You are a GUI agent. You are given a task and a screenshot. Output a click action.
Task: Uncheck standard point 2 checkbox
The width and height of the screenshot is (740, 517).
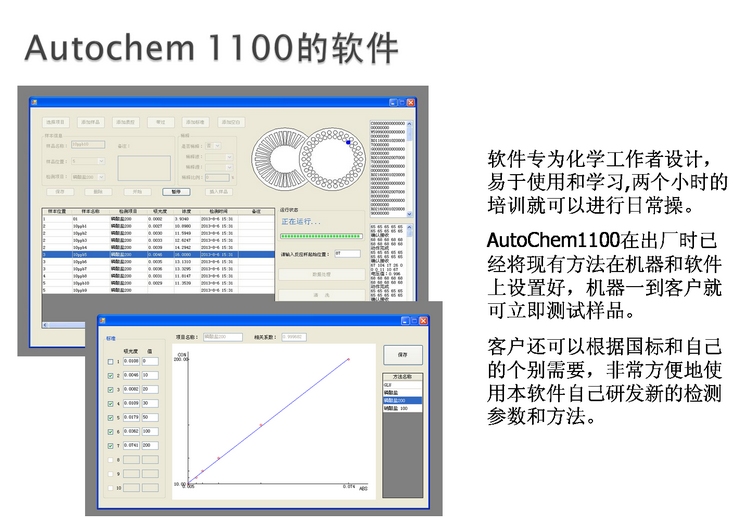point(111,375)
